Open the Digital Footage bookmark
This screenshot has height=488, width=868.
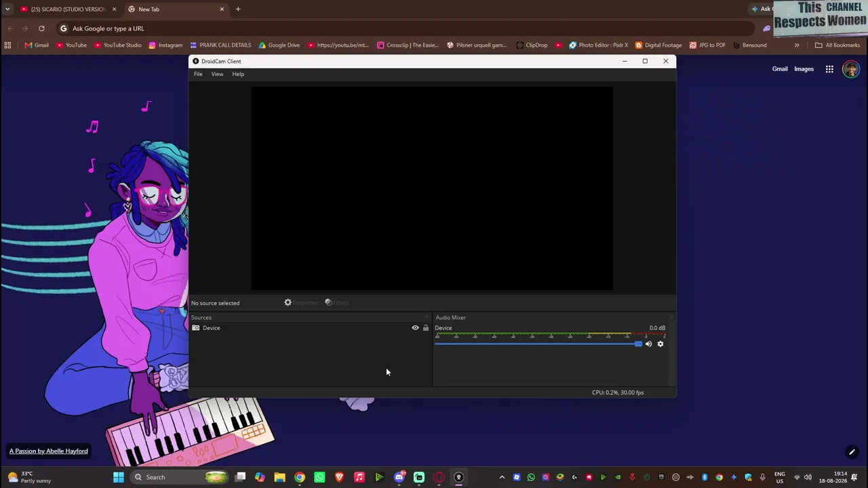pyautogui.click(x=658, y=45)
